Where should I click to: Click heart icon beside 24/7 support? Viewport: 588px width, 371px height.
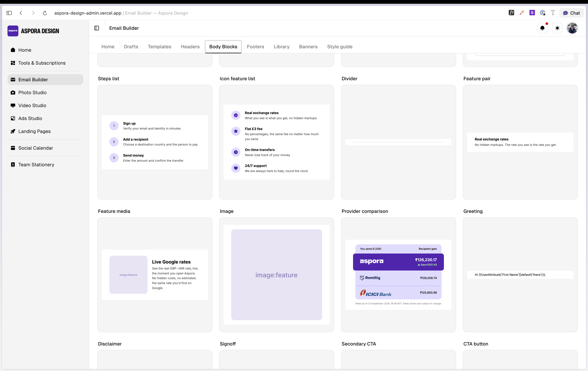click(236, 168)
